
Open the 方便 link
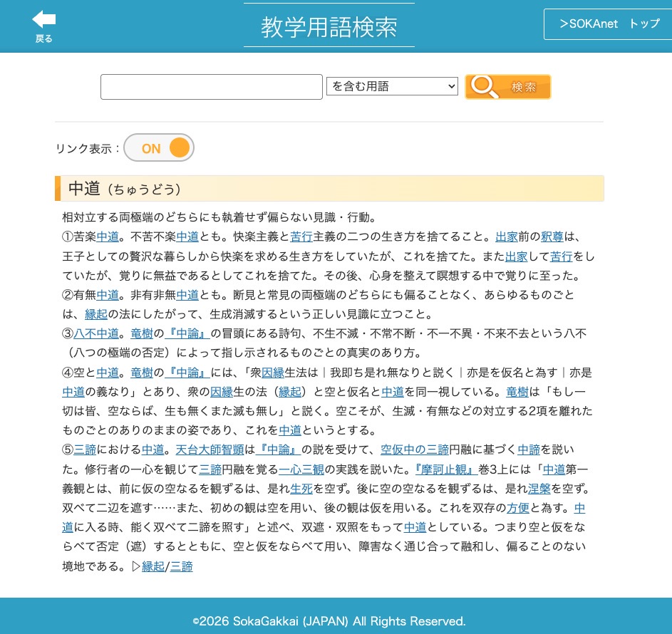(x=518, y=509)
